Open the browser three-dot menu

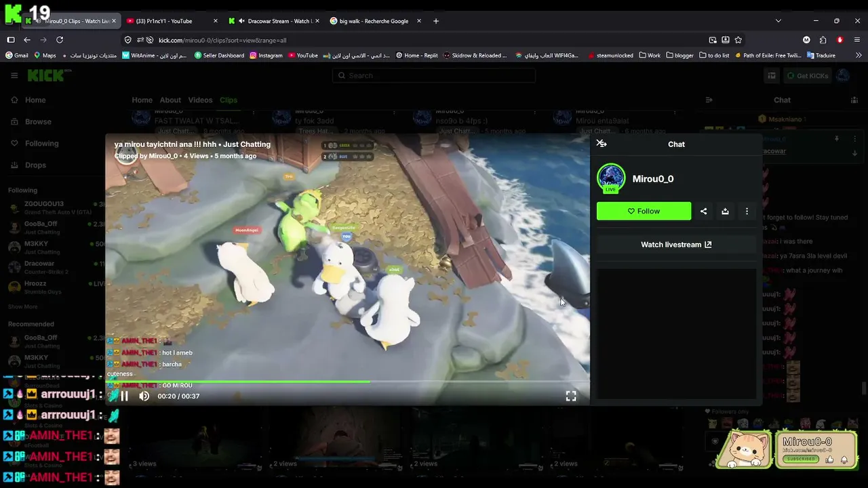(857, 40)
